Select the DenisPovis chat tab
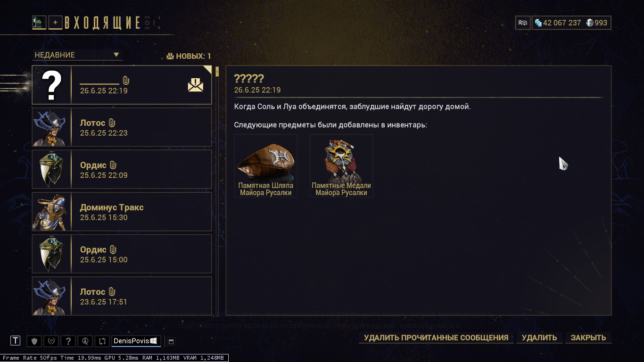The height and width of the screenshot is (362, 644). pos(136,341)
